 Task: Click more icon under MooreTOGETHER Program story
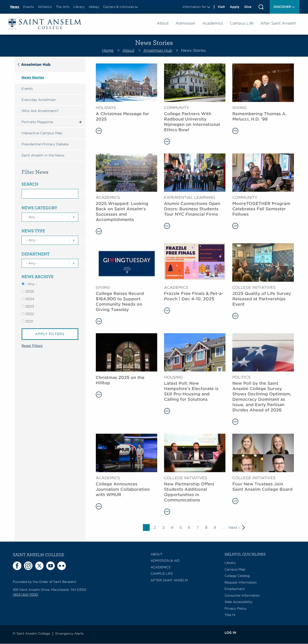[235, 226]
